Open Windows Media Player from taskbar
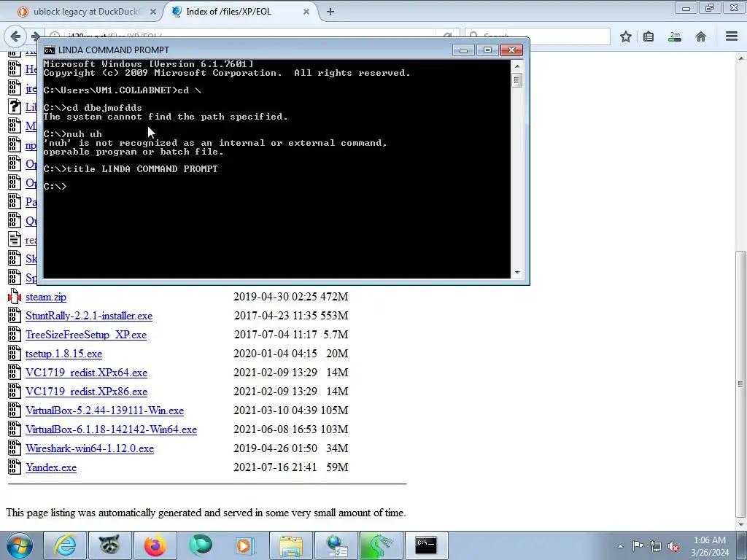Screen dimensions: 747x560 [x=245, y=545]
